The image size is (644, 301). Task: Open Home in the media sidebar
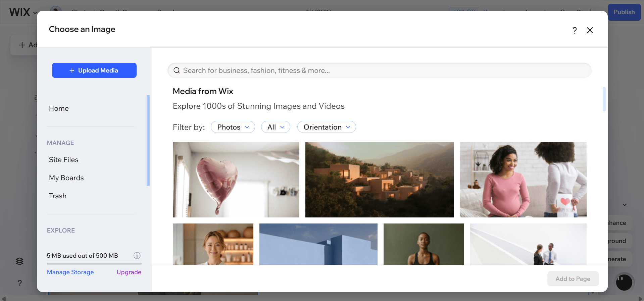59,108
